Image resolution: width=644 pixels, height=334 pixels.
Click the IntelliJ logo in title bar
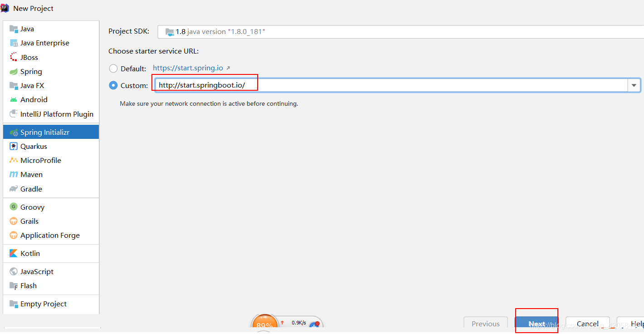tap(5, 8)
